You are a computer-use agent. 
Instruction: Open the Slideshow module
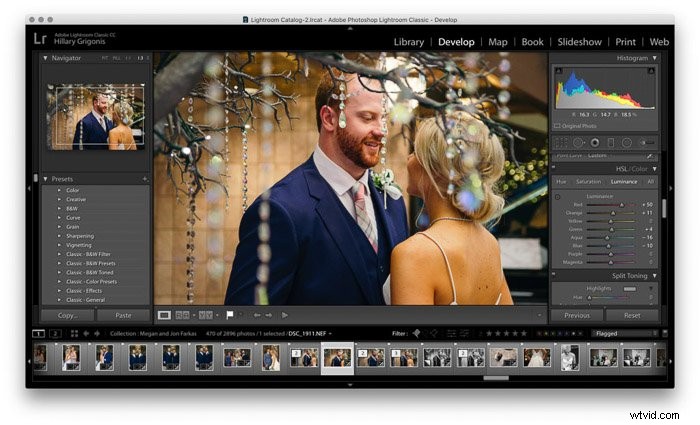click(579, 42)
